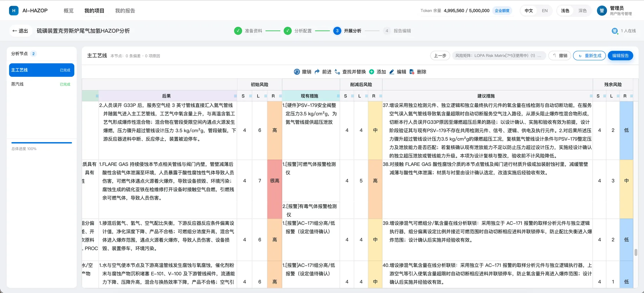Click the 1 人在线 online user icon
The image size is (644, 293).
coord(615,31)
